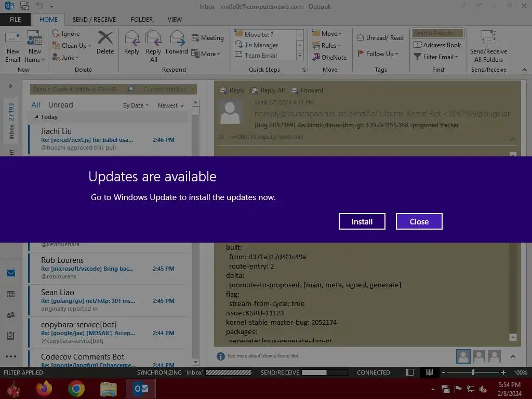Open the Rules dropdown
This screenshot has height=399, width=532.
326,46
